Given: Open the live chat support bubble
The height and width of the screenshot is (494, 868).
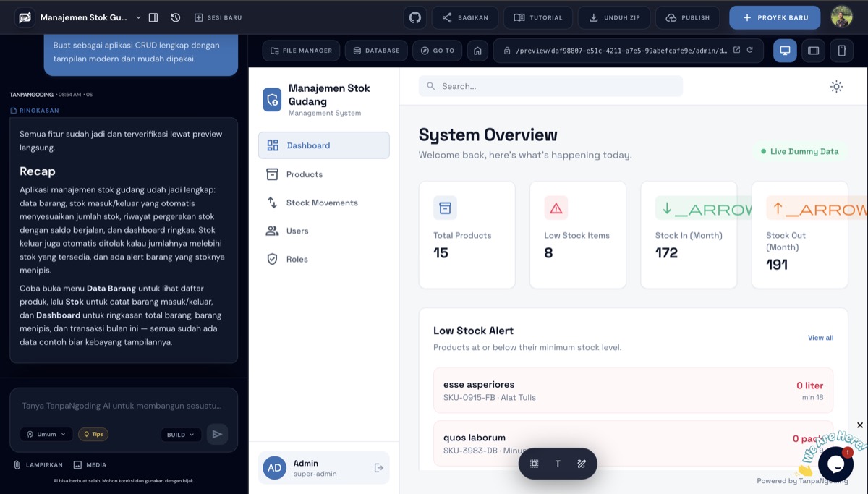Looking at the screenshot, I should (x=835, y=464).
